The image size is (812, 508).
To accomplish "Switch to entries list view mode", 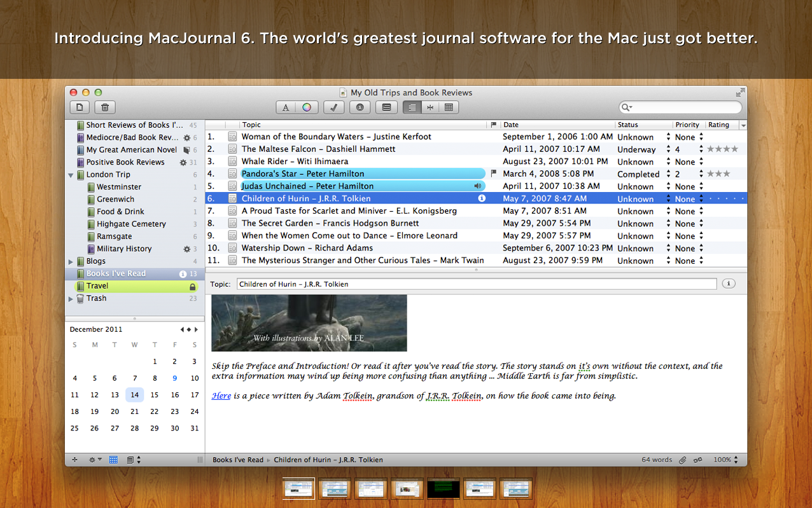I will 412,107.
